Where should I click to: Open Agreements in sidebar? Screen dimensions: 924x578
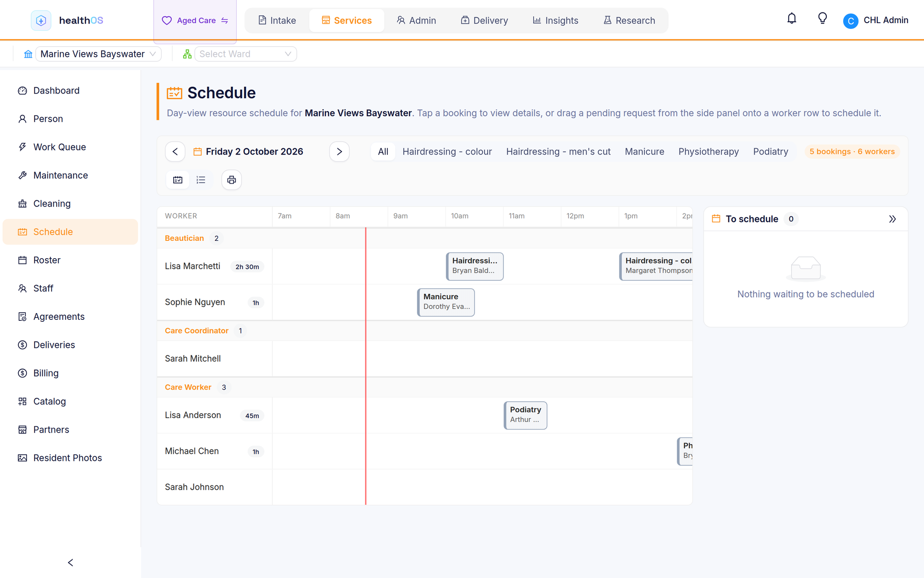(x=70, y=316)
